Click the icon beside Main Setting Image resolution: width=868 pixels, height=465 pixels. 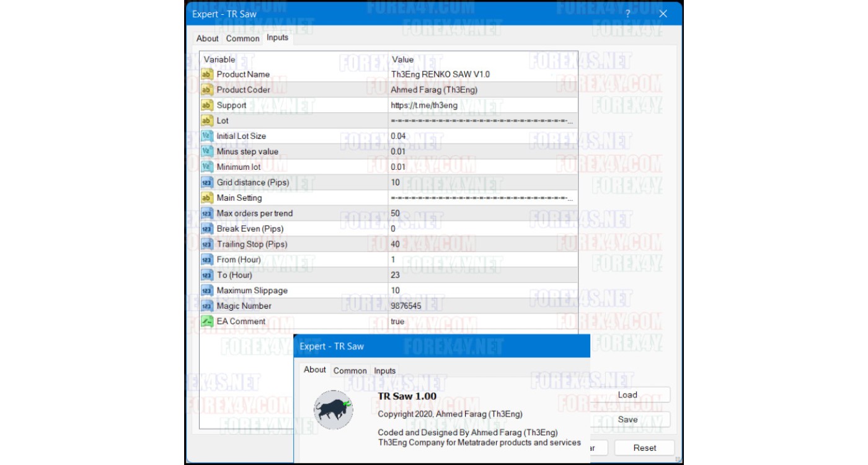point(207,198)
